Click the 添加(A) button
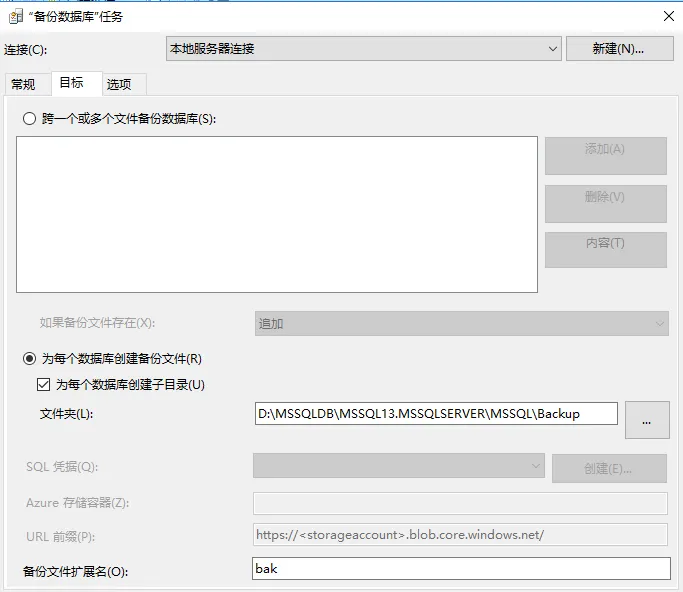The width and height of the screenshot is (683, 592). click(x=605, y=156)
